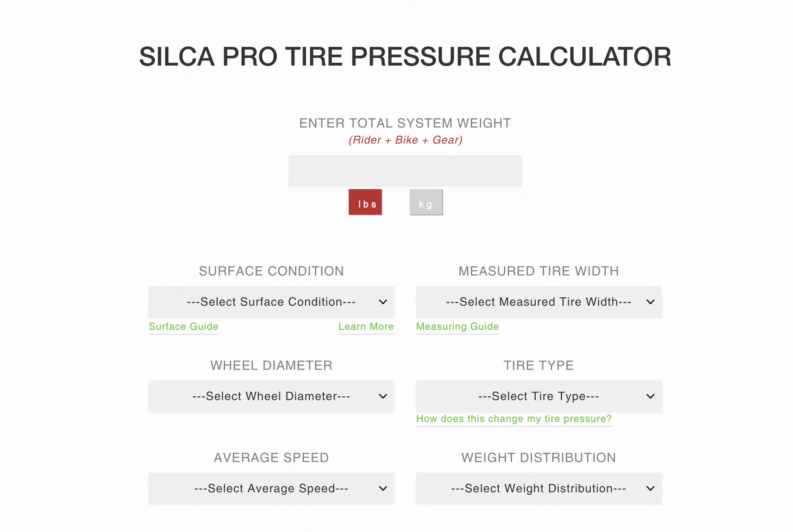Click the Silca Pro Tire Pressure Calculator heading
Image resolution: width=793 pixels, height=532 pixels.
pos(405,57)
